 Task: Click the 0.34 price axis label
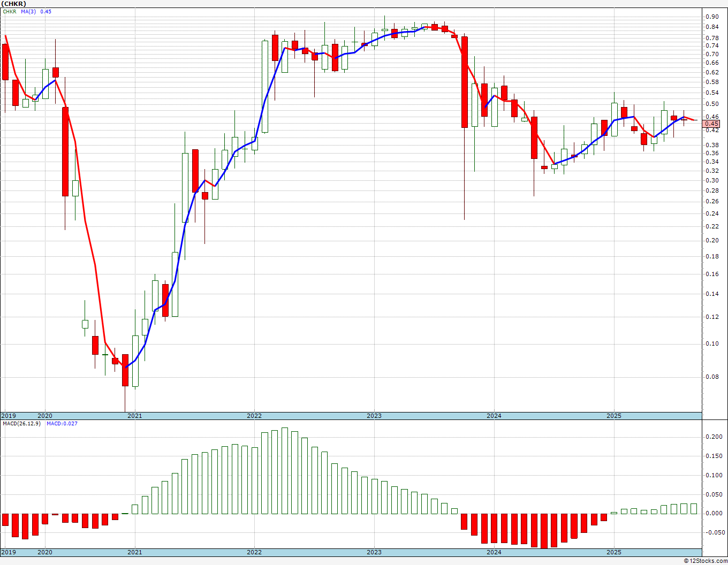(712, 162)
